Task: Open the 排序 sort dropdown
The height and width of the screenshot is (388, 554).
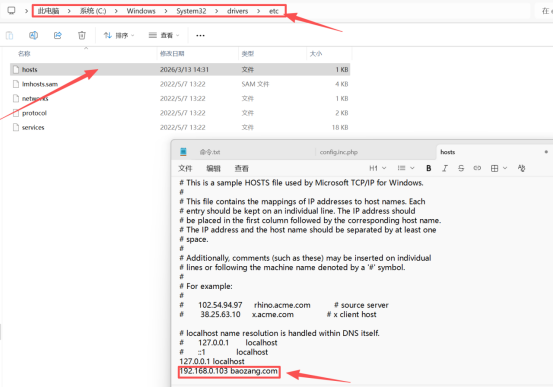Action: [119, 35]
